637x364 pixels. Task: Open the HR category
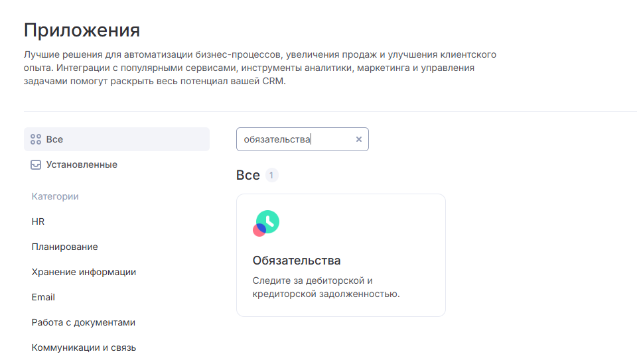[38, 221]
